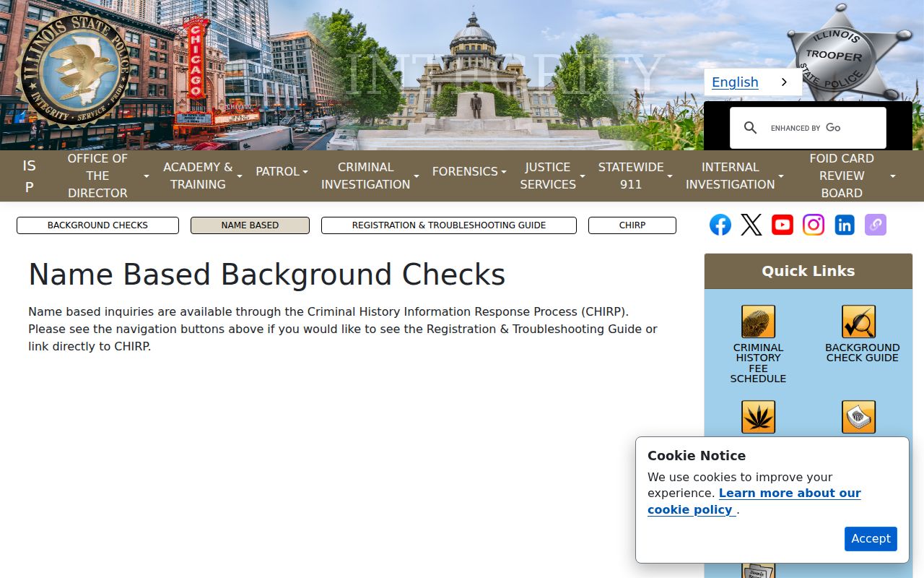The height and width of the screenshot is (578, 924).
Task: Click the purple chain link icon
Action: pos(876,225)
